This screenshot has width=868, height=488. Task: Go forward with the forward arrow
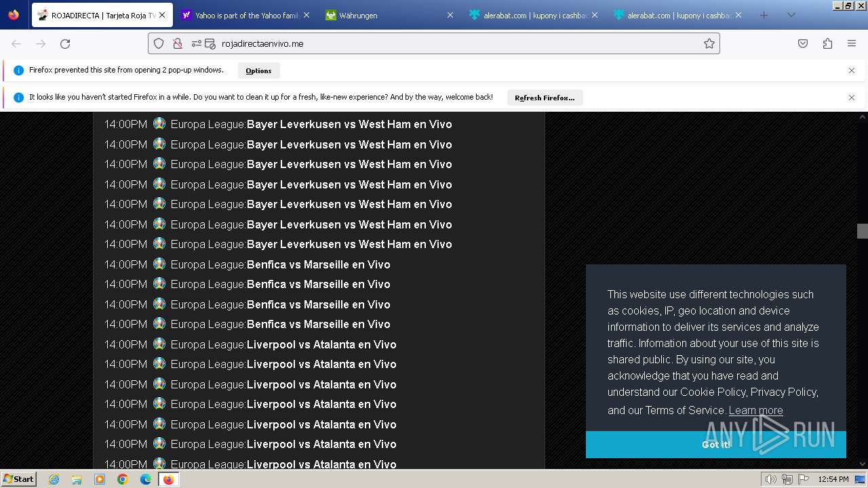click(41, 43)
